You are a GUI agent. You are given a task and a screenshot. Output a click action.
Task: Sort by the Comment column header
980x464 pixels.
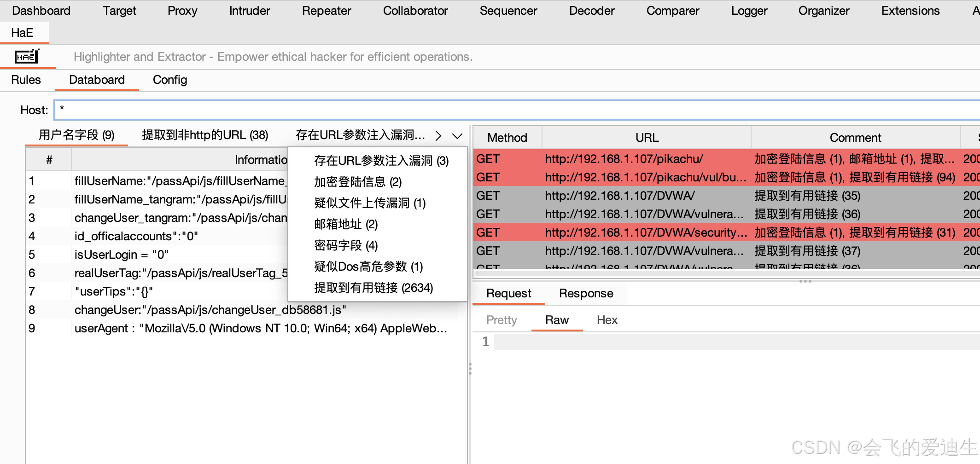tap(855, 138)
